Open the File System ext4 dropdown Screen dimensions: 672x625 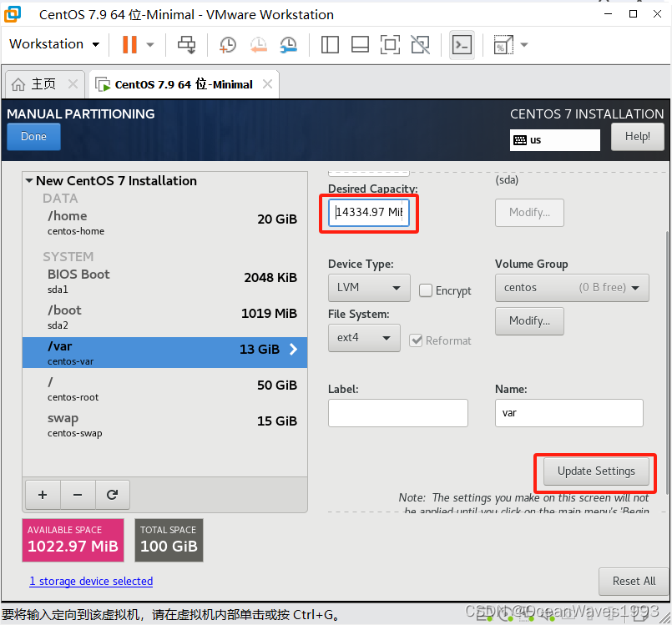pos(364,338)
